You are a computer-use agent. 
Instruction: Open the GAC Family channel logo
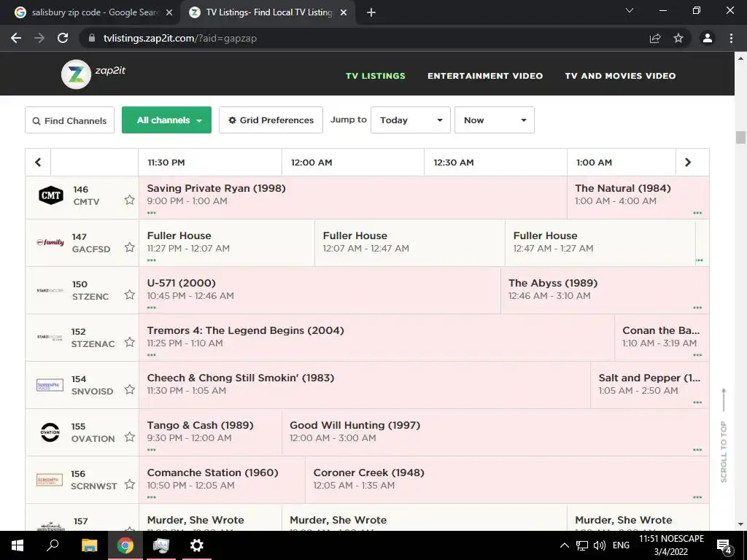[50, 242]
